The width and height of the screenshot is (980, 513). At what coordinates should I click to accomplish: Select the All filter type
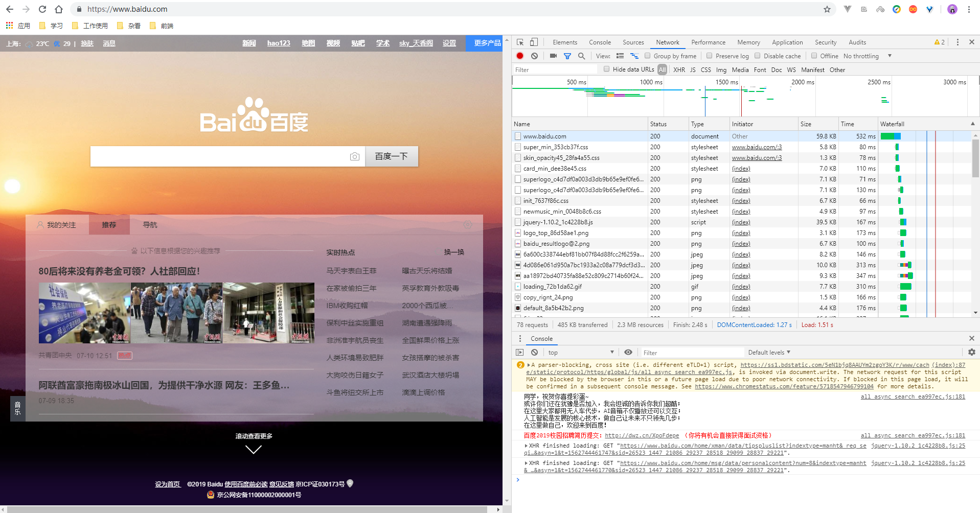coord(662,69)
